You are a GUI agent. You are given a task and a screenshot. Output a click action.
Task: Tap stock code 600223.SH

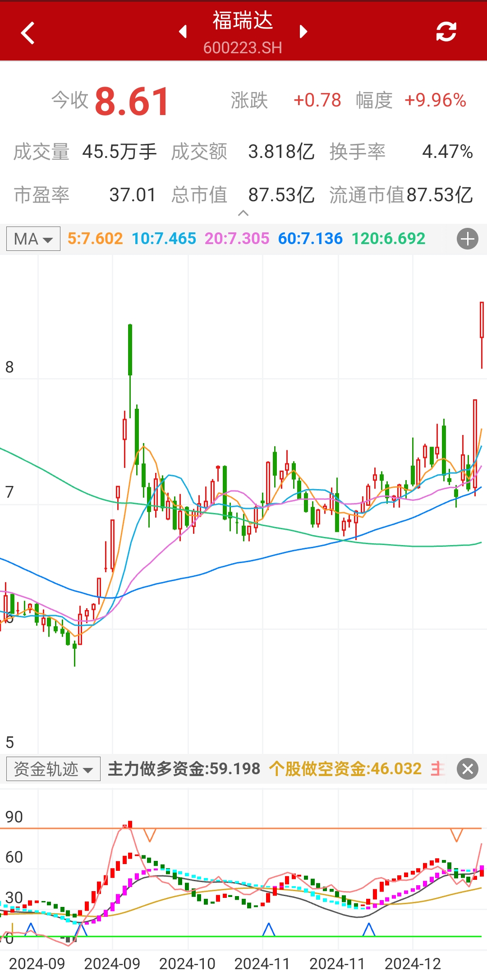[243, 47]
